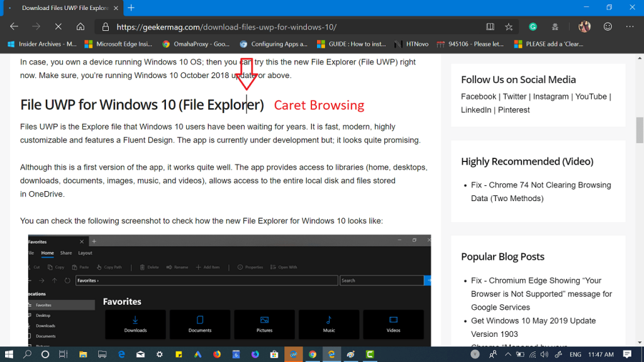This screenshot has height=362, width=644.
Task: Visit the YouTube social link
Action: click(x=591, y=96)
